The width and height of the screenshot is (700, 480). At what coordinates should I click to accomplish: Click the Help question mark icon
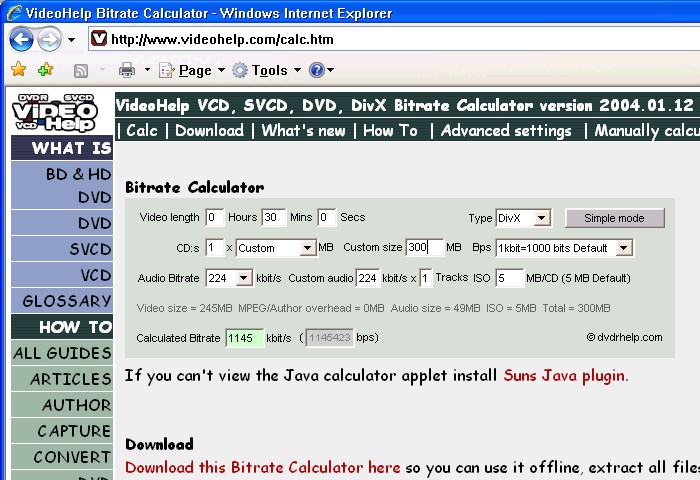click(317, 70)
